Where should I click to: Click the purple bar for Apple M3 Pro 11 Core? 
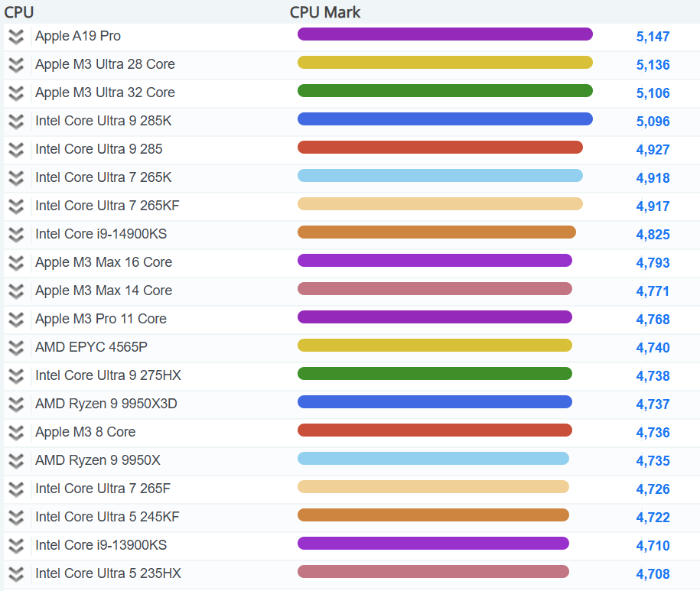coord(435,317)
